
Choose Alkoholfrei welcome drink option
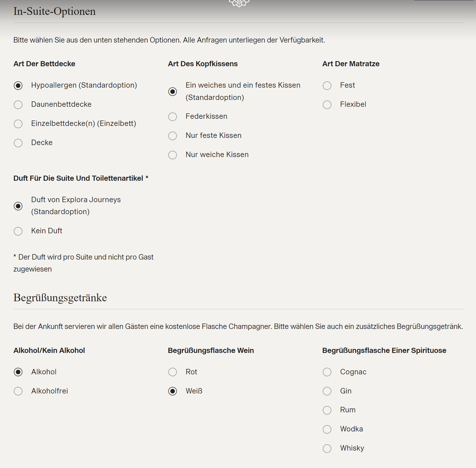18,391
